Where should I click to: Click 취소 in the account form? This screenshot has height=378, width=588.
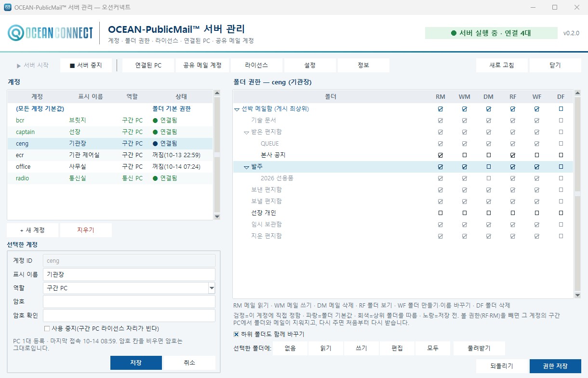(189, 363)
